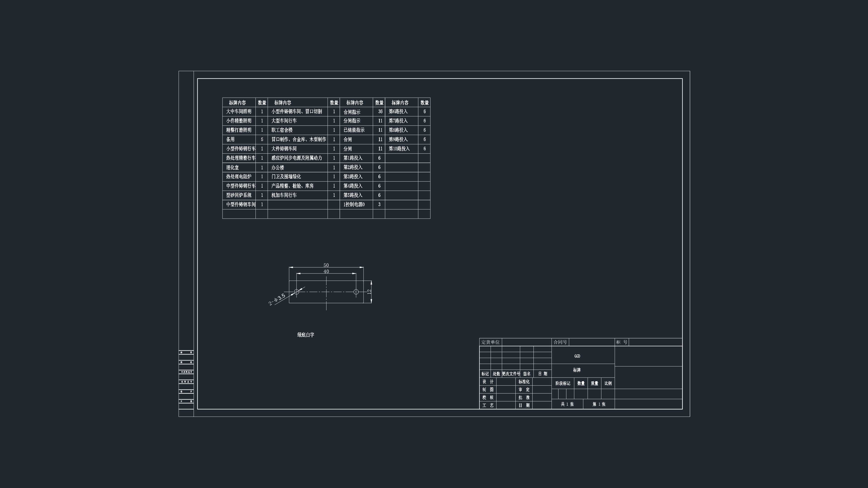Select the '标准化' label
This screenshot has height=488, width=868.
tap(524, 382)
